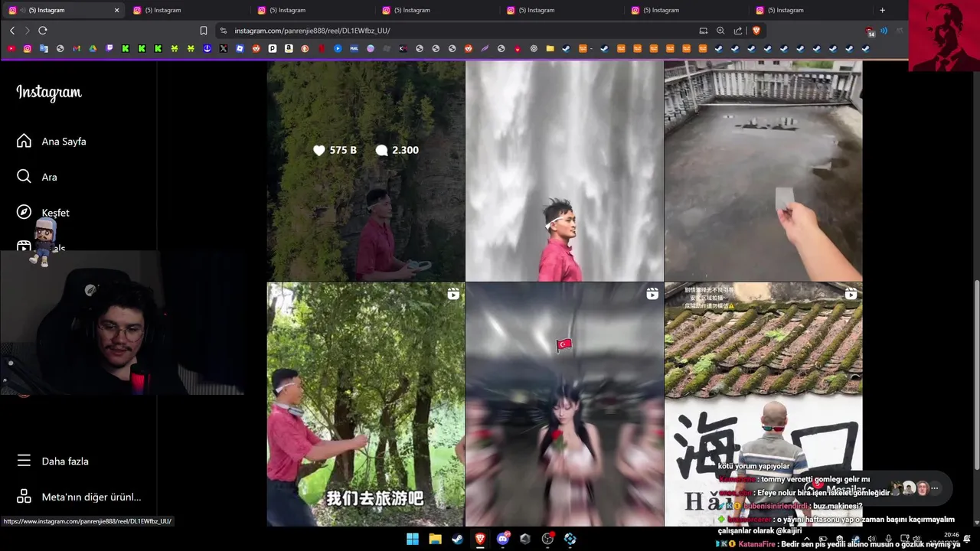This screenshot has height=551, width=980.
Task: Click reel icon on Turkish flag thumbnail
Action: (x=652, y=294)
